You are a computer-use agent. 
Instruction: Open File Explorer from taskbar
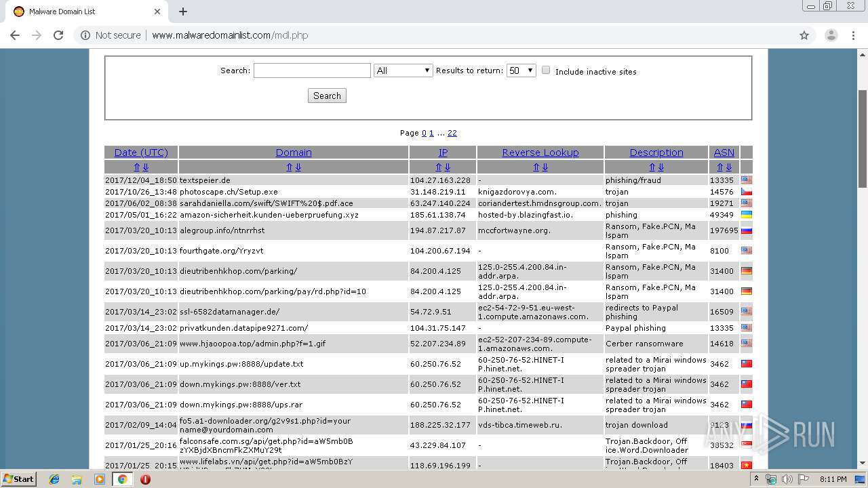click(x=77, y=479)
